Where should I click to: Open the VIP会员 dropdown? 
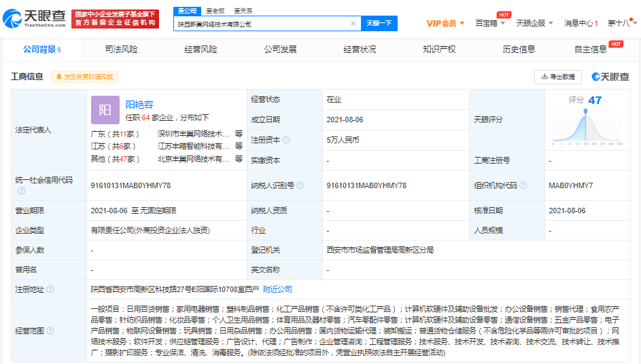click(445, 23)
